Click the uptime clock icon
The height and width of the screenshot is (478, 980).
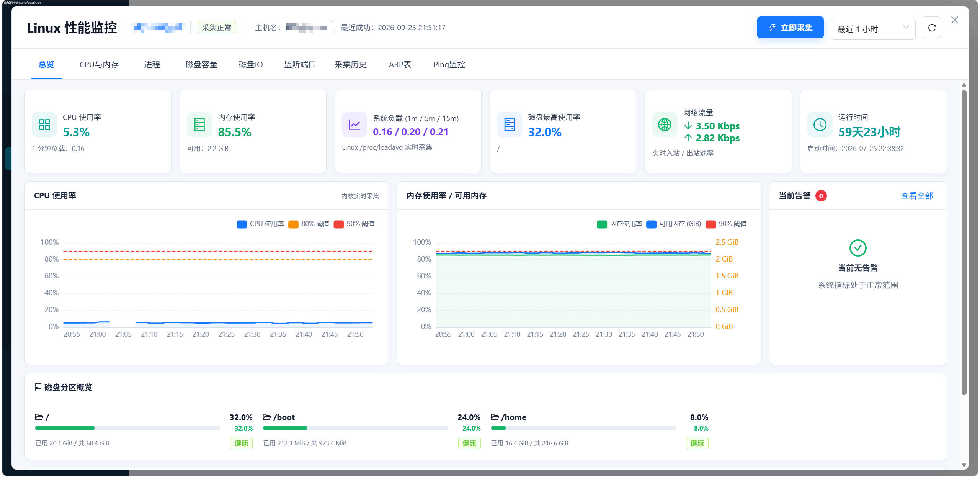820,124
